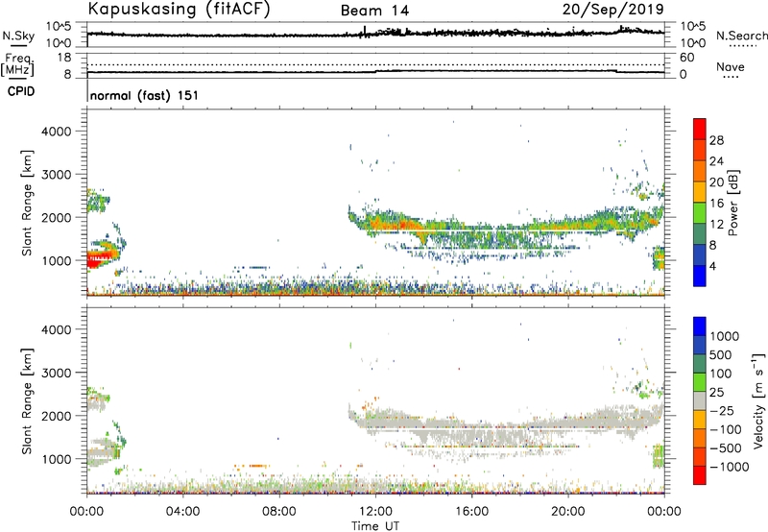768x532 pixels.
Task: Click the red high-power echo near 1000 km
Action: (98, 259)
